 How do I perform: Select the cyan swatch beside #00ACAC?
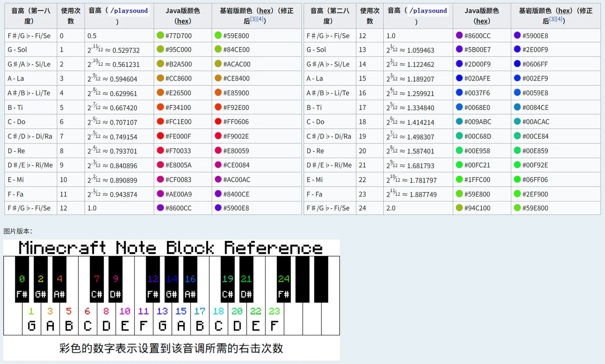517,122
